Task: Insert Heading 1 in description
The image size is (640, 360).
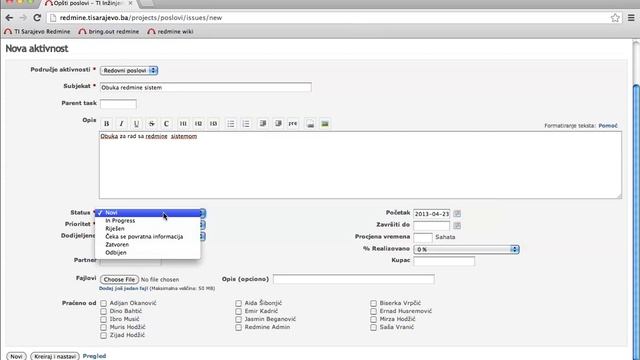Action: pos(183,123)
